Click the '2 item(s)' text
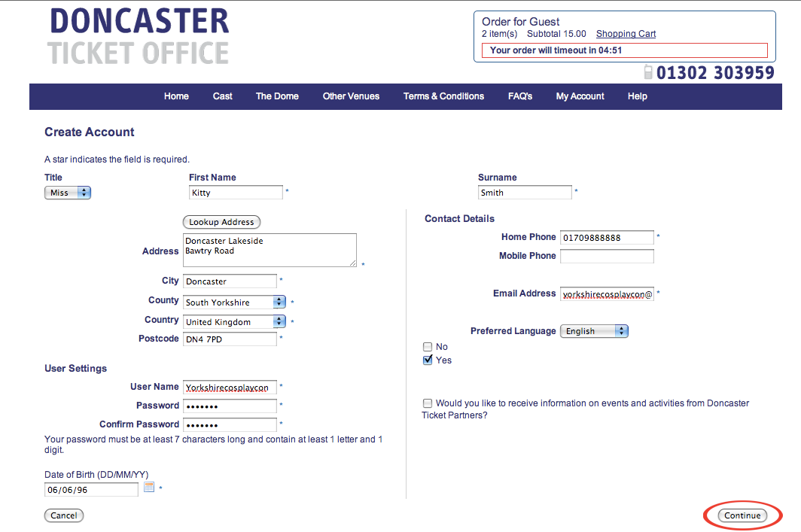The width and height of the screenshot is (801, 532). coord(500,34)
